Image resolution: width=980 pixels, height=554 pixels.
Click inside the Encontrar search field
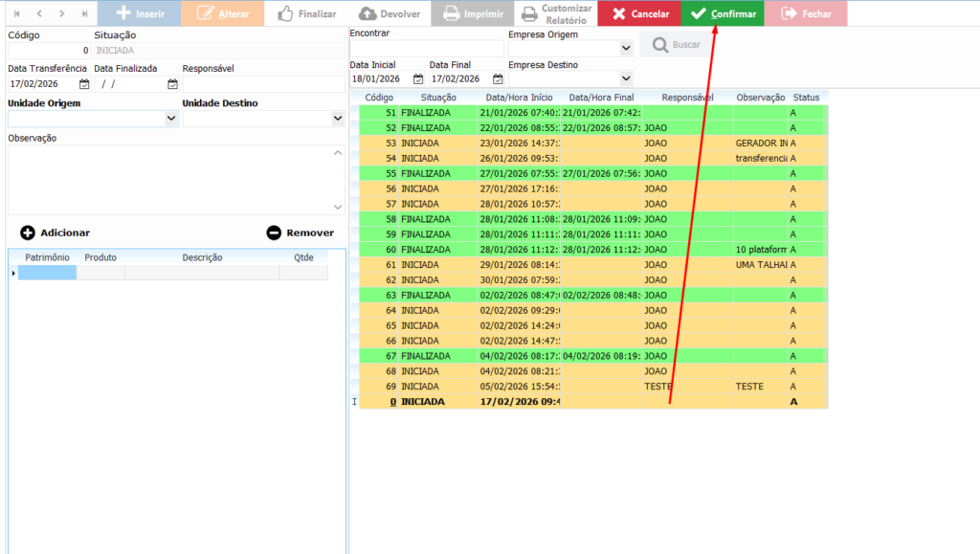click(426, 48)
